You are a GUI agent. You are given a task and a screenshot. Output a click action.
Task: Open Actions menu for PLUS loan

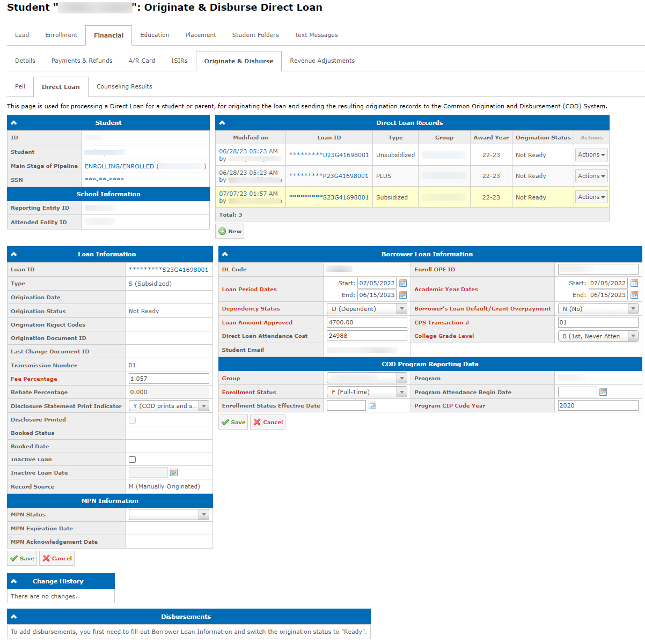[x=591, y=176]
